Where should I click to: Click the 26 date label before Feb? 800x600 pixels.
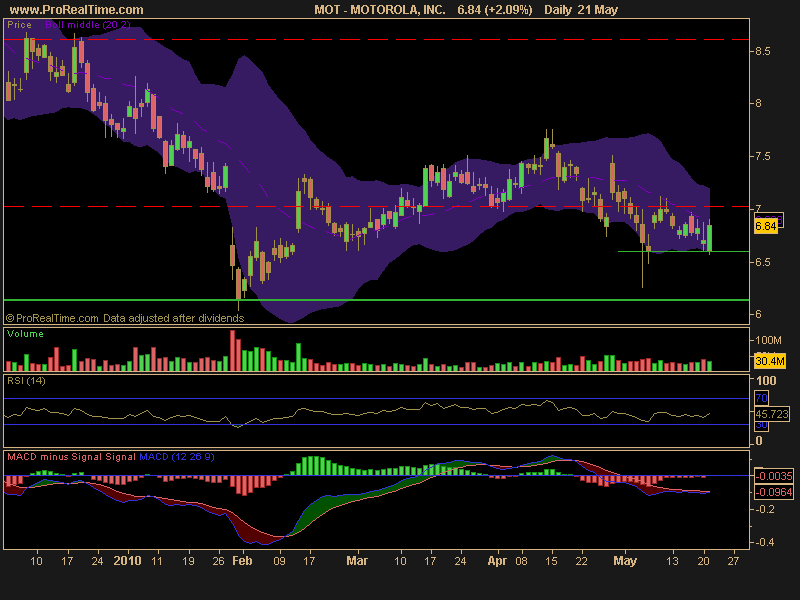pyautogui.click(x=218, y=561)
